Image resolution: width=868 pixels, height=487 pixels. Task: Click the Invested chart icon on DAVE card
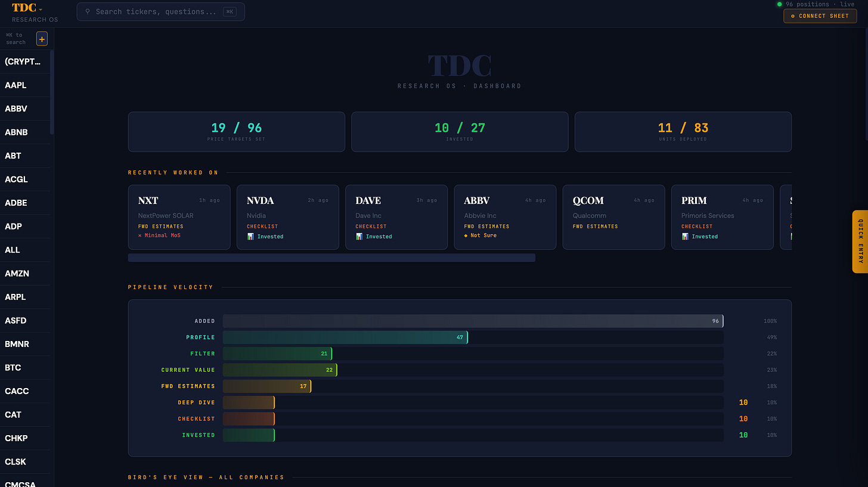(x=359, y=237)
